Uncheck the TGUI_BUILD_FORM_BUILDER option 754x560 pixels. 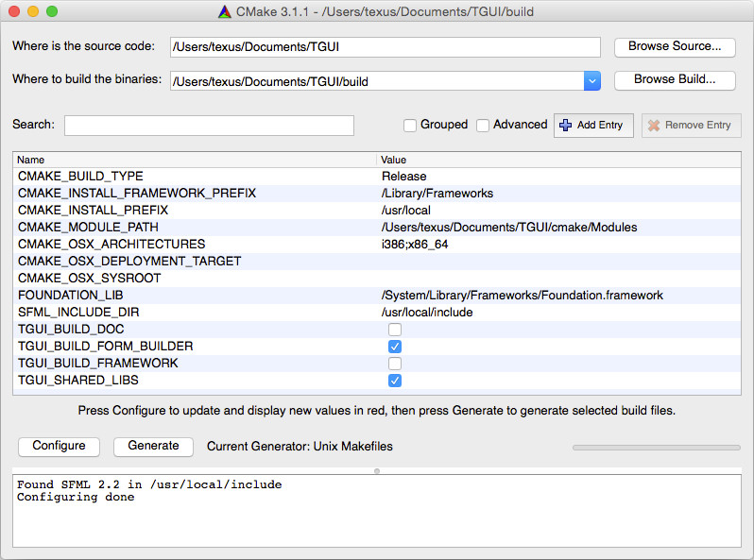tap(395, 347)
